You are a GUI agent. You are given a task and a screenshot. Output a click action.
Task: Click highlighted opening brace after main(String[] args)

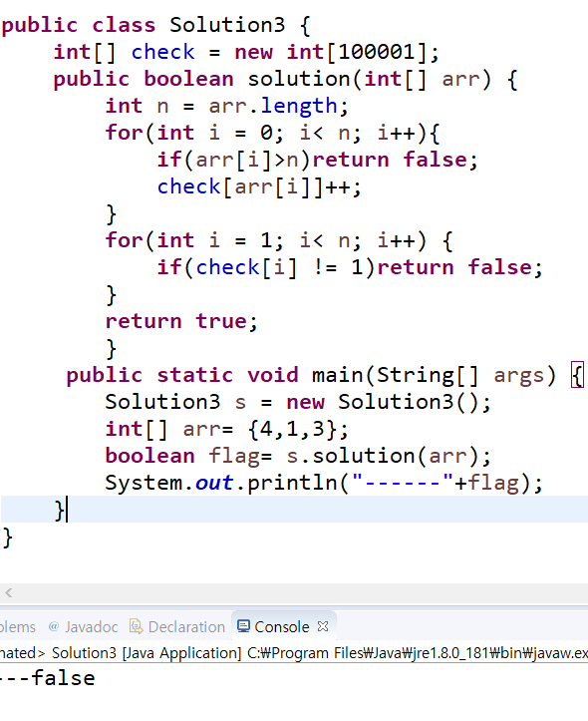pyautogui.click(x=577, y=375)
